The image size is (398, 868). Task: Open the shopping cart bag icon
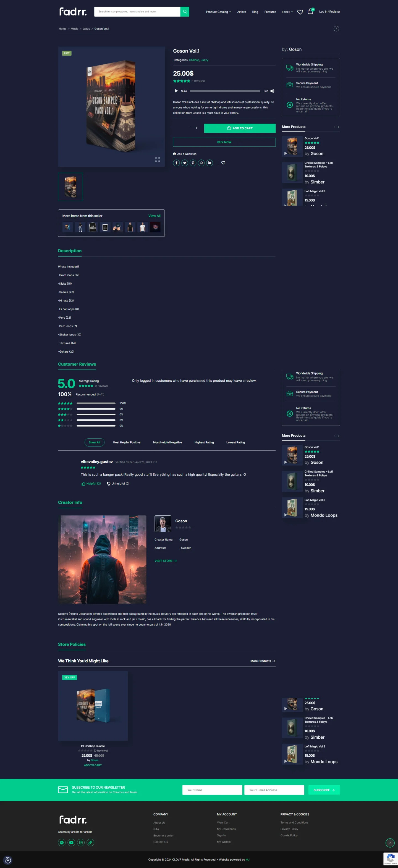tap(310, 11)
